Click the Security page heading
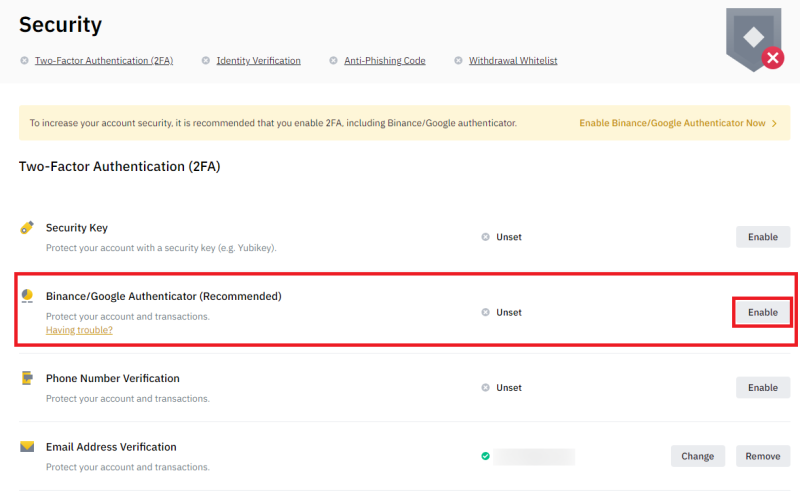 click(60, 24)
